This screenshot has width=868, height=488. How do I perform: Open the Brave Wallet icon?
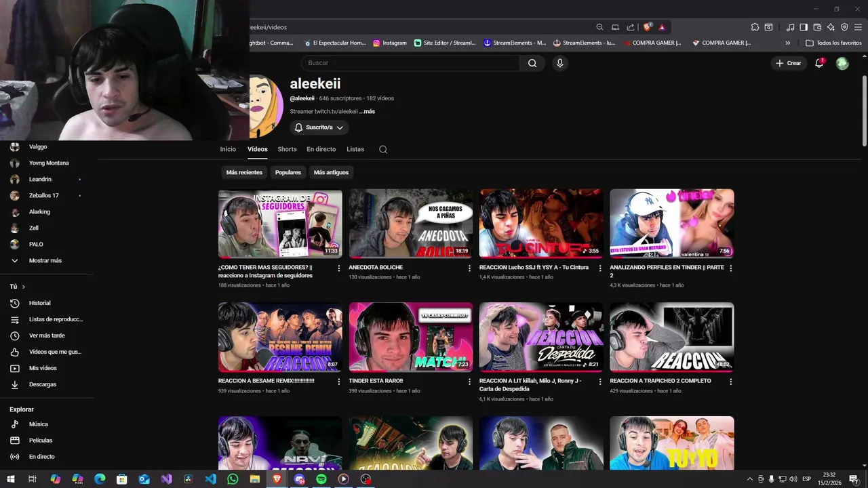point(817,27)
